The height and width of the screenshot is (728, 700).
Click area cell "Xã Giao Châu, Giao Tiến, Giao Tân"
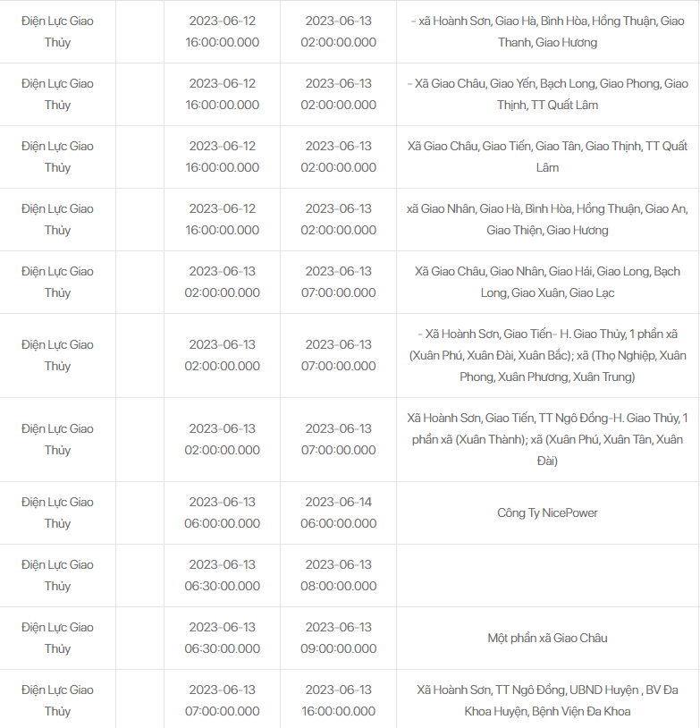tap(547, 157)
